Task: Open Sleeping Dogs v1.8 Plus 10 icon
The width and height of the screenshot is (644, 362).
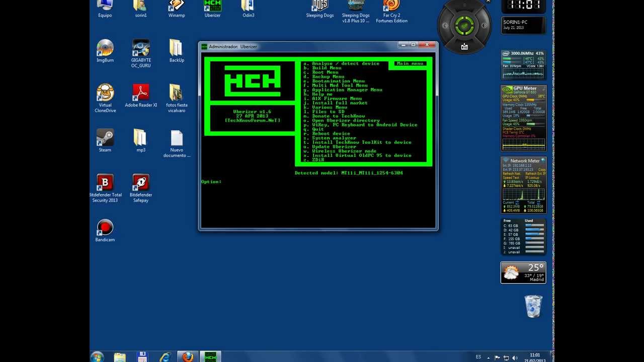Action: click(x=356, y=11)
